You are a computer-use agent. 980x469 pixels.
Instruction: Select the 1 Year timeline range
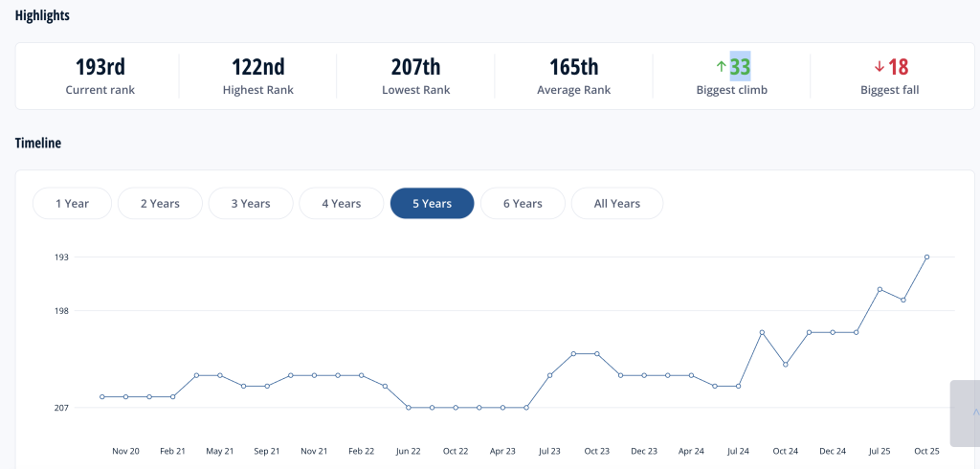click(72, 203)
